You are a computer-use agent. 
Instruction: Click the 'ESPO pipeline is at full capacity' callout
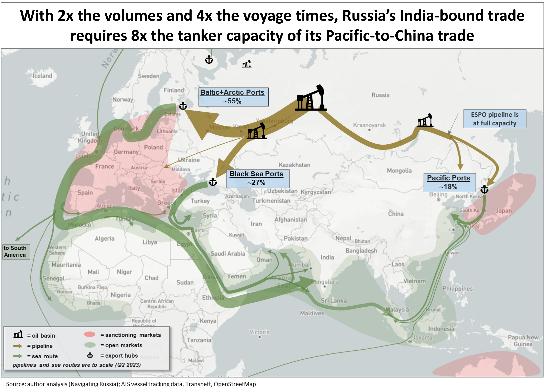tap(495, 119)
